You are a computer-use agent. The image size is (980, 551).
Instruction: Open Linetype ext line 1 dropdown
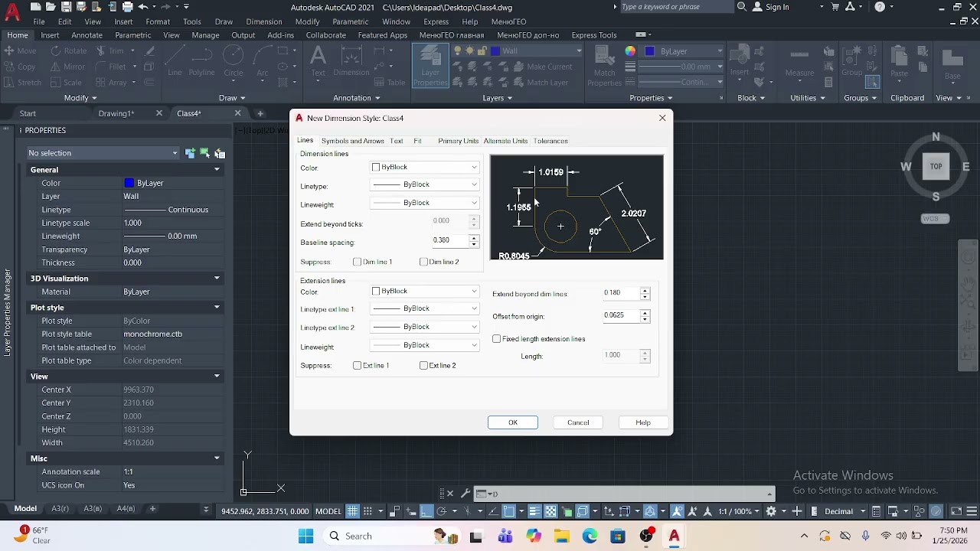coord(425,308)
